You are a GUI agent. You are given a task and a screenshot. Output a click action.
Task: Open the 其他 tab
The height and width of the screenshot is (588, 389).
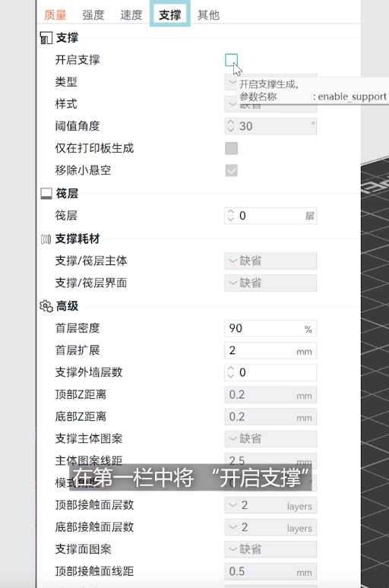click(208, 15)
